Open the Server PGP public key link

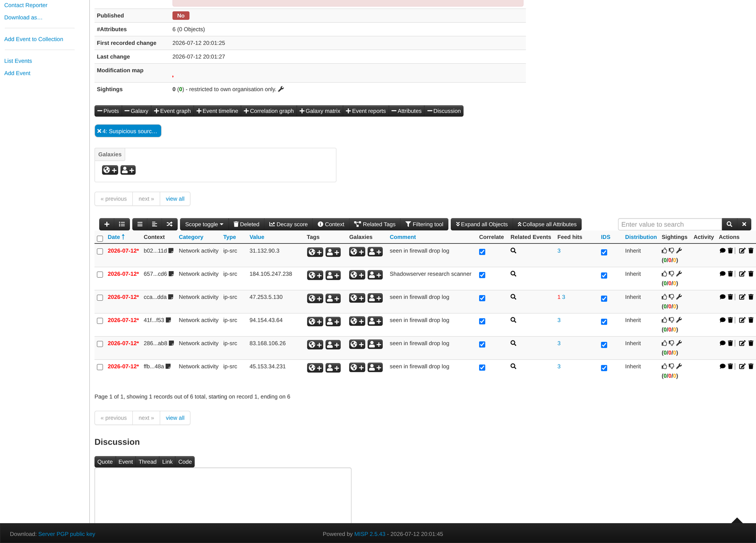(67, 534)
